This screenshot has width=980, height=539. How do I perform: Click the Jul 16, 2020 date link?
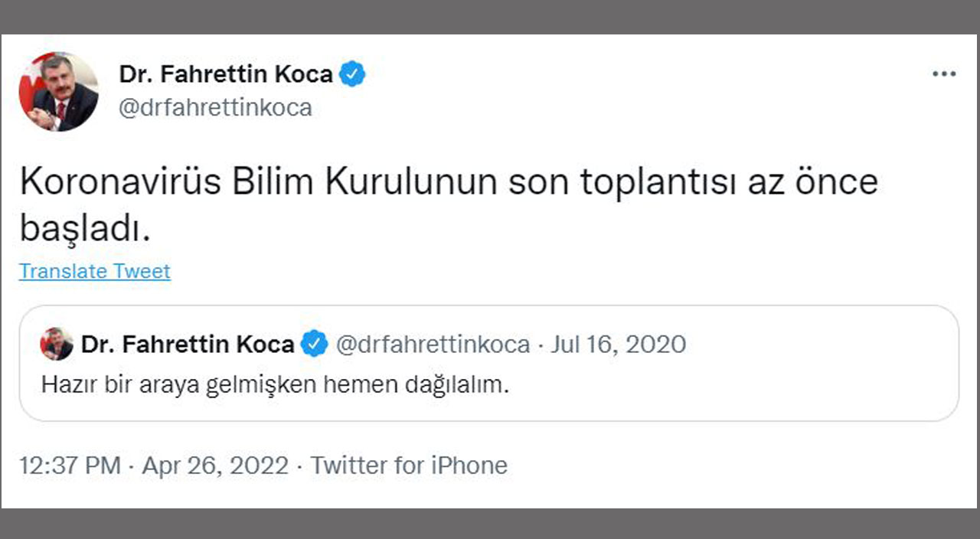(619, 345)
